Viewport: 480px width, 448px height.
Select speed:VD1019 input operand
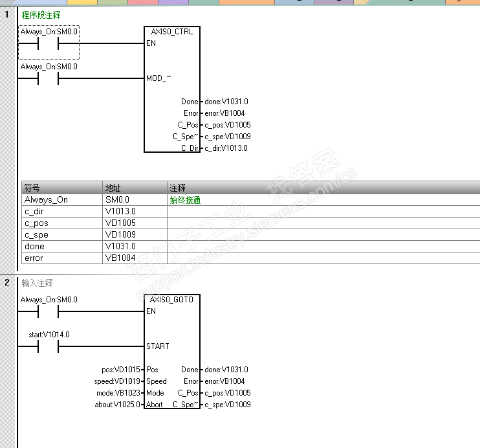(117, 381)
